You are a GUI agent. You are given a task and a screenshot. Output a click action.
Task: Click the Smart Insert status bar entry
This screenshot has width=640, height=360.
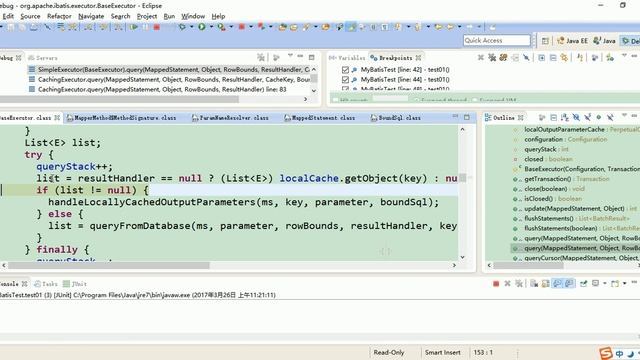tap(442, 352)
